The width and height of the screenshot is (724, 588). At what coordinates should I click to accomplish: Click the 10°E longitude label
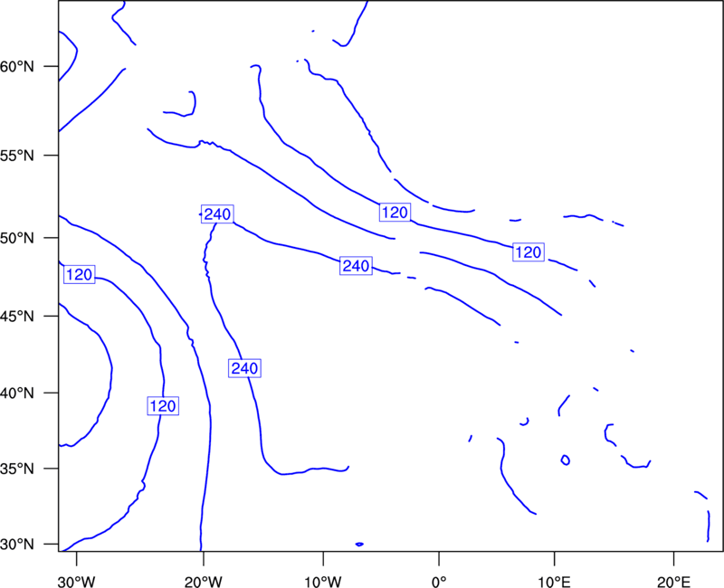click(554, 582)
